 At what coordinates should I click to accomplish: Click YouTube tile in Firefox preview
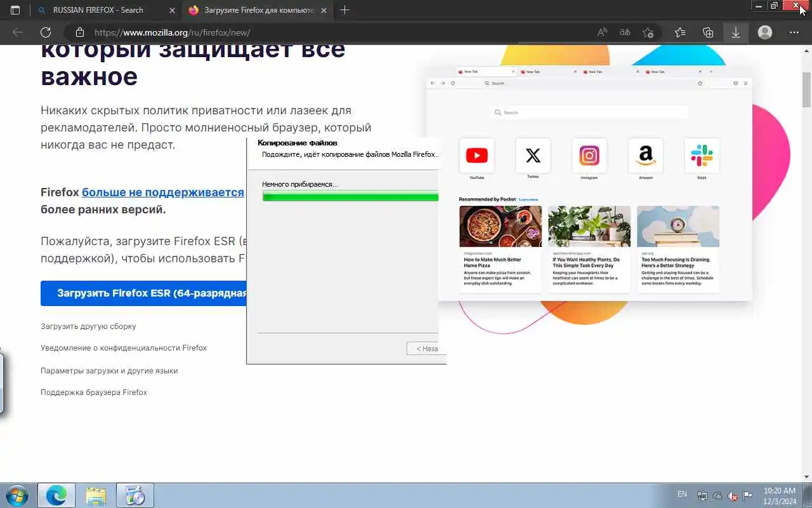click(476, 156)
